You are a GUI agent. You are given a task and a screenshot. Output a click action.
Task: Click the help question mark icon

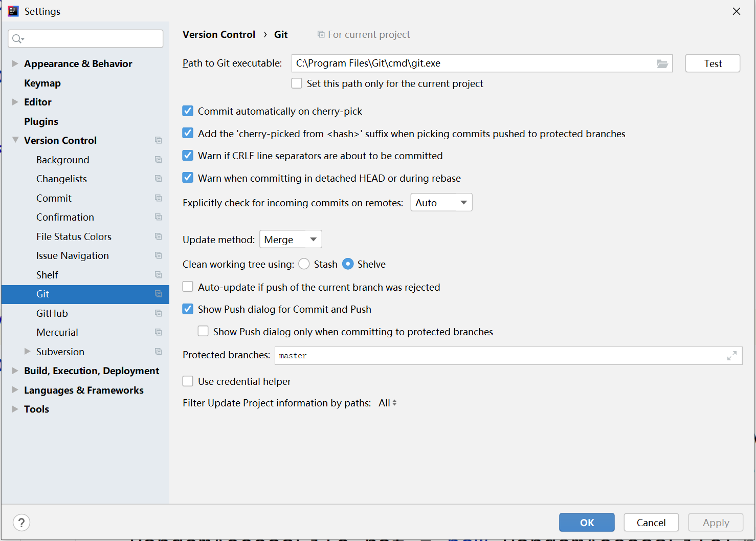[21, 523]
